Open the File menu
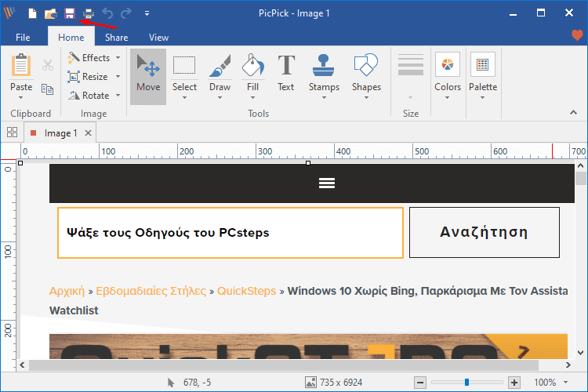588x392 pixels. click(23, 38)
